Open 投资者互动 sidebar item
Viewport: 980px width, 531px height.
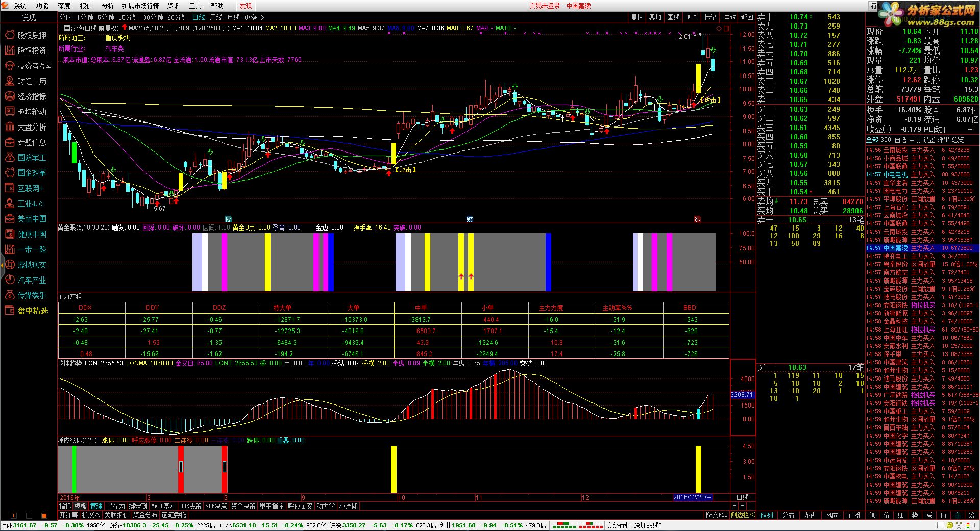(29, 66)
